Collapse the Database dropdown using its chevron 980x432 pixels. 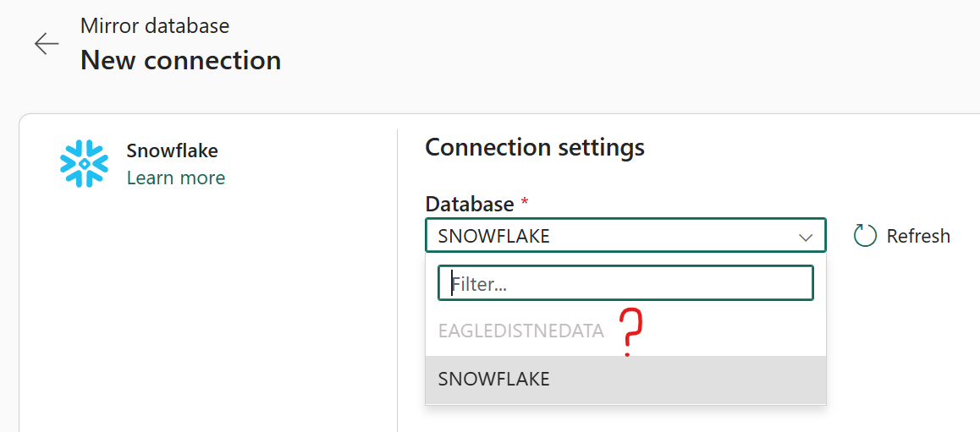(x=805, y=238)
